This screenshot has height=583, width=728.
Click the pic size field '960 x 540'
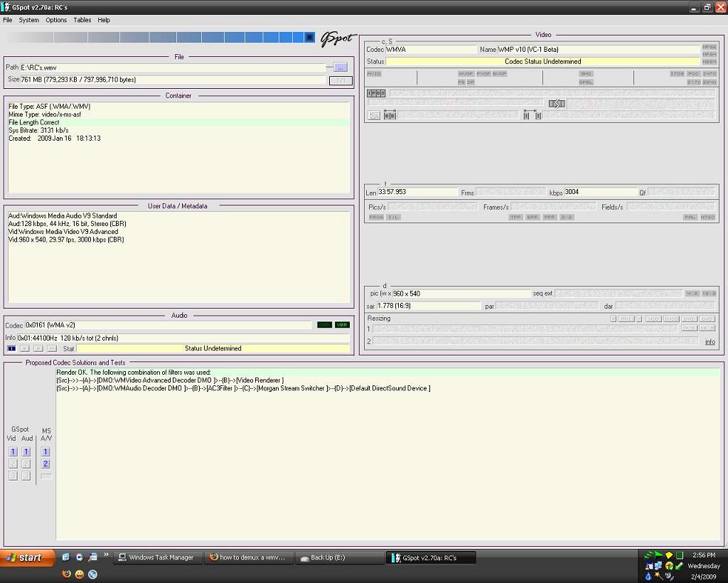pyautogui.click(x=461, y=294)
